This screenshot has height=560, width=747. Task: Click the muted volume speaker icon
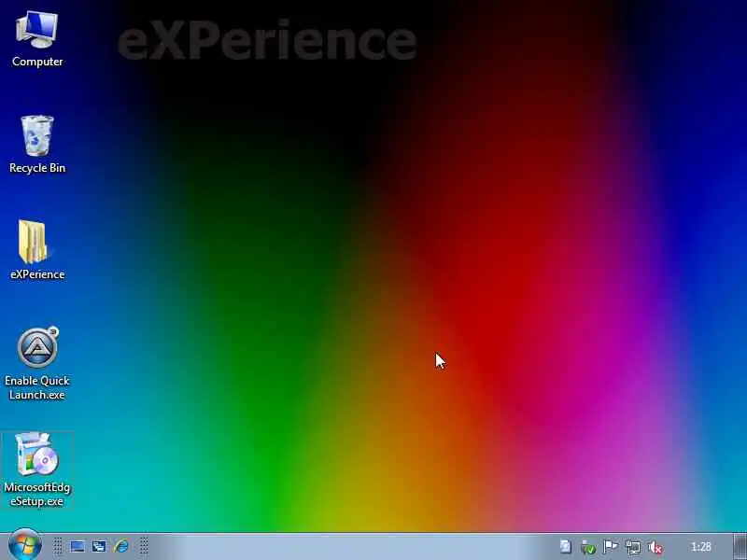[x=656, y=547]
